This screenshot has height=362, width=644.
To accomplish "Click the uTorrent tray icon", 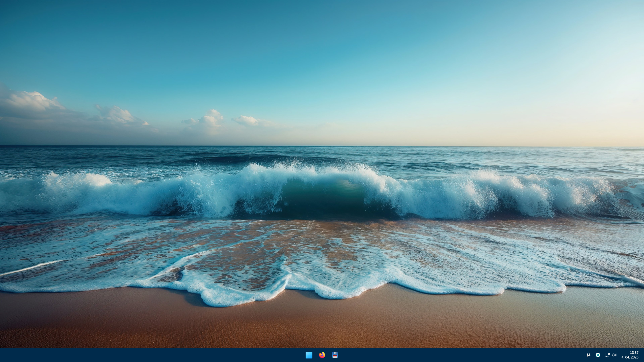I will pyautogui.click(x=588, y=355).
